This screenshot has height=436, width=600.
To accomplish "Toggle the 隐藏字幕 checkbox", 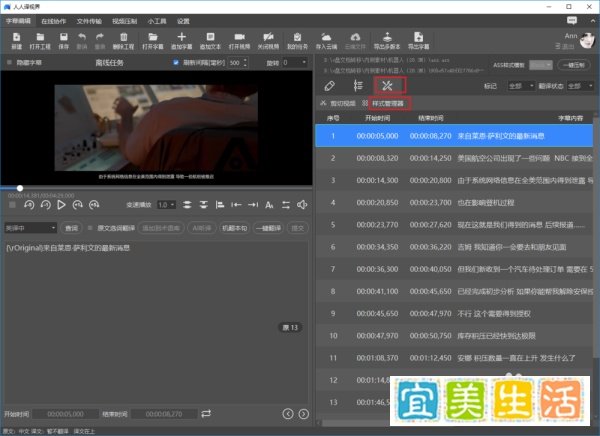I will [10, 62].
